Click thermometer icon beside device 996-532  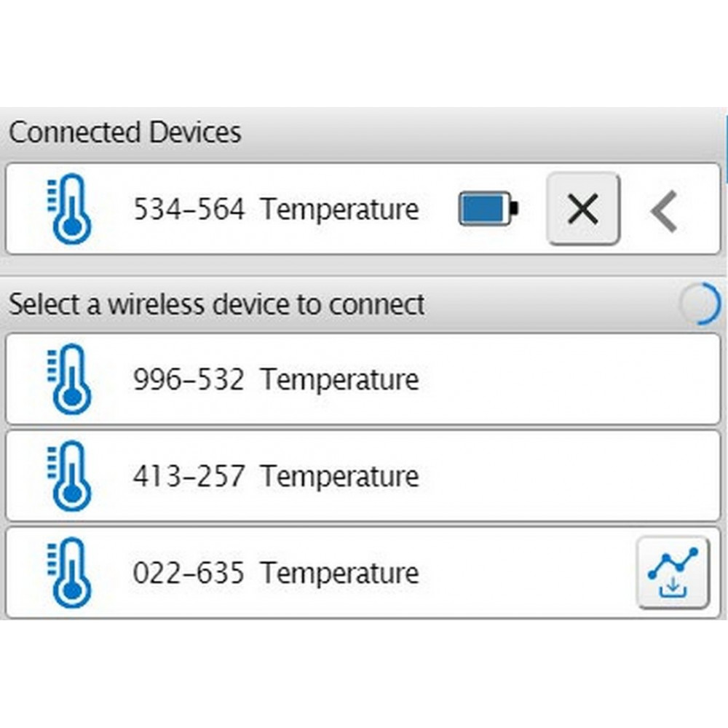(x=71, y=379)
